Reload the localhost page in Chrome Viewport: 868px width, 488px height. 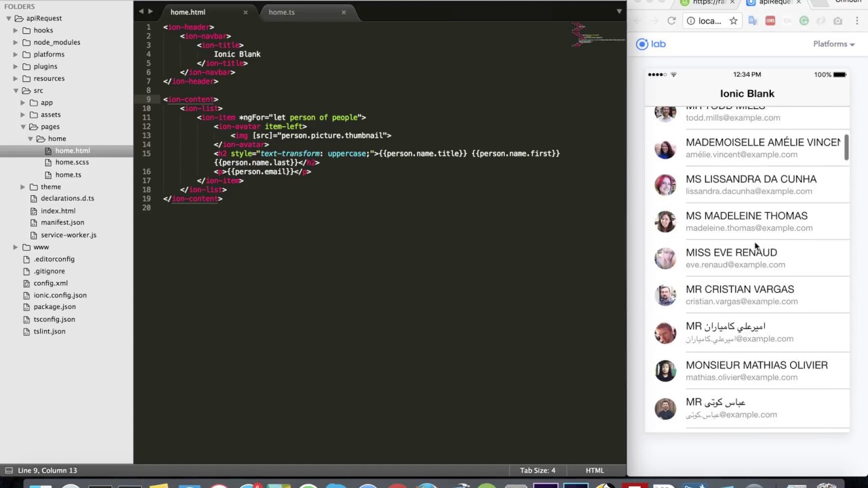[671, 21]
